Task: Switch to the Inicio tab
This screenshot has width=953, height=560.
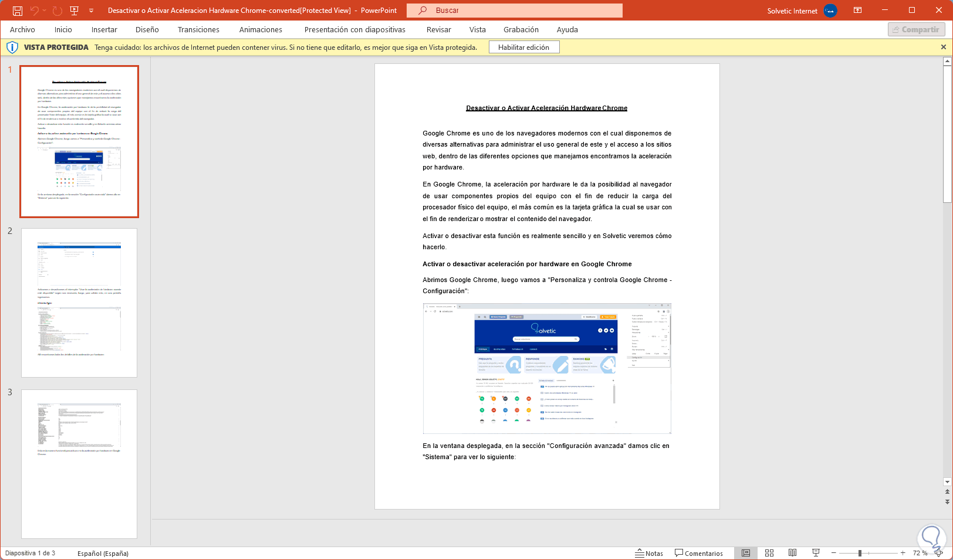Action: coord(63,30)
